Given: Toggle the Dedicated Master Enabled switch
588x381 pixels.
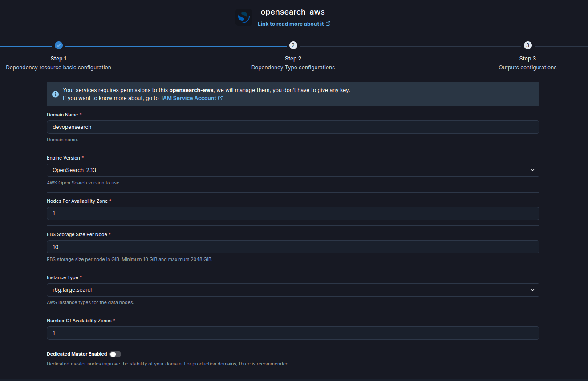Looking at the screenshot, I should (x=115, y=354).
